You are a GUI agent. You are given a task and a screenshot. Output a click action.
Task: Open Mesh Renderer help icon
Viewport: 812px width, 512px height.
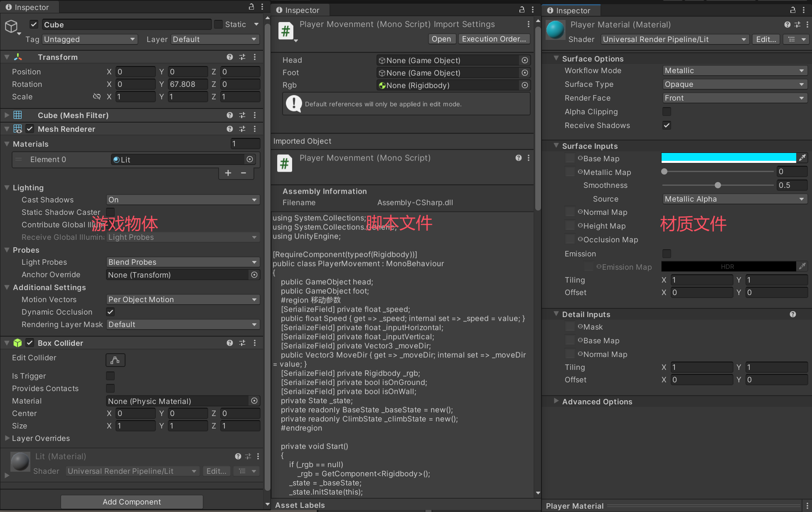(230, 129)
